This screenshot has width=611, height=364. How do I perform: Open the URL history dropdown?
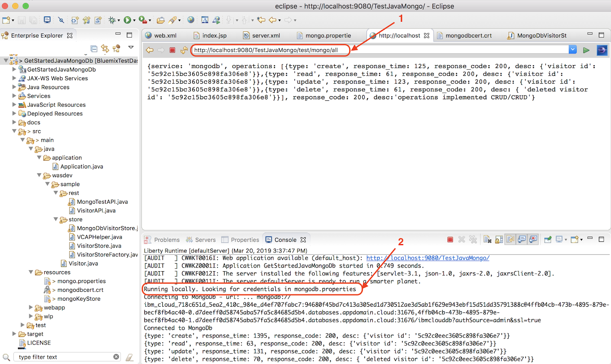coord(572,50)
